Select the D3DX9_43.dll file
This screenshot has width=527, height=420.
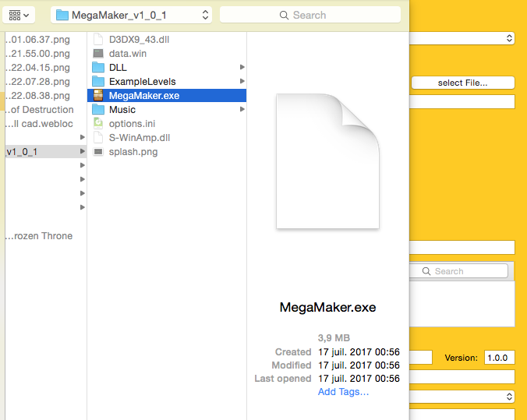click(139, 40)
